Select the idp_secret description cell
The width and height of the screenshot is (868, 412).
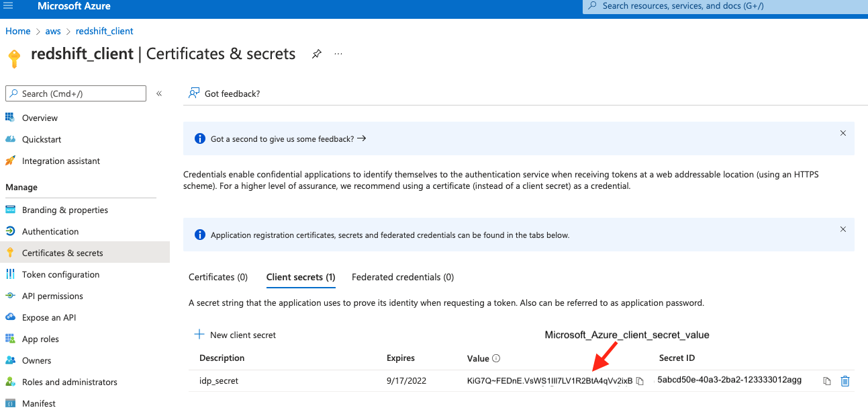[219, 380]
